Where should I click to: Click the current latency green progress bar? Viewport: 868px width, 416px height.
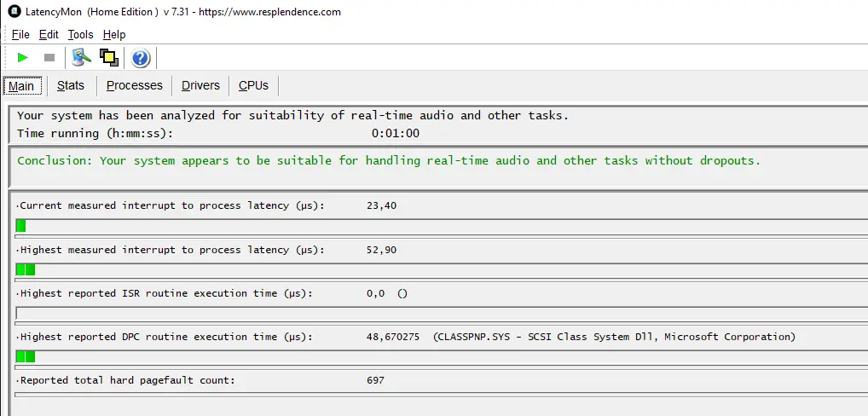pyautogui.click(x=442, y=226)
